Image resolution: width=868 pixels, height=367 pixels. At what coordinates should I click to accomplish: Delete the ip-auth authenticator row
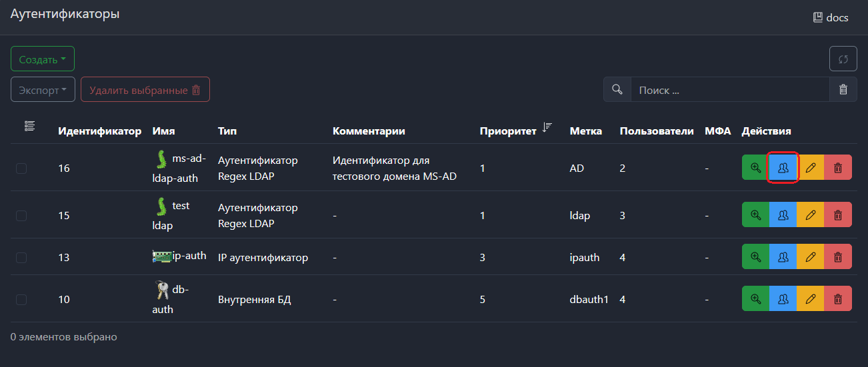click(838, 257)
